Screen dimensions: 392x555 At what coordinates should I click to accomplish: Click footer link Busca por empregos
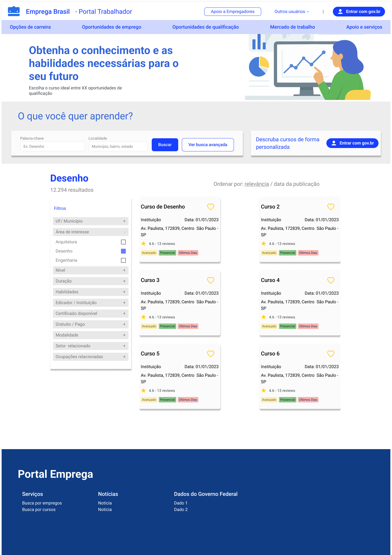(x=42, y=503)
